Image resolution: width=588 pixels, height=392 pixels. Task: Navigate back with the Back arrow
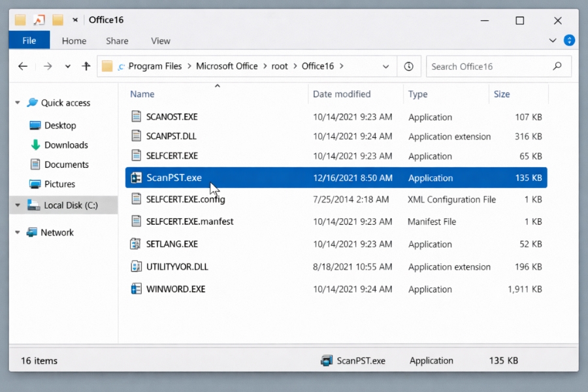pos(22,66)
